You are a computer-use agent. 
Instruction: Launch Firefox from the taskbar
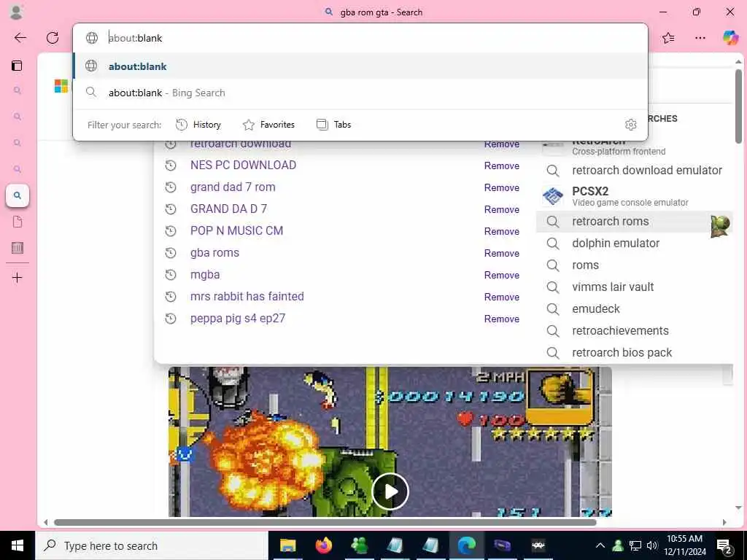point(324,545)
